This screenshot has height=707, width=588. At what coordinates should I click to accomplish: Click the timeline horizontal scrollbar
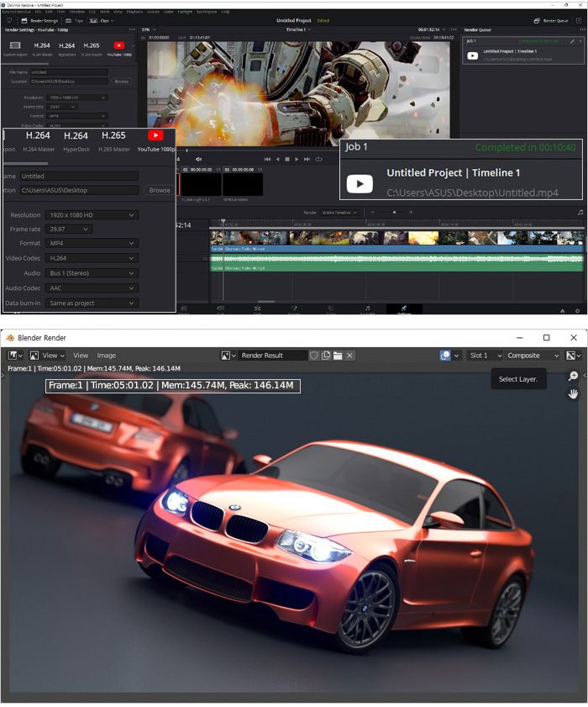click(266, 302)
